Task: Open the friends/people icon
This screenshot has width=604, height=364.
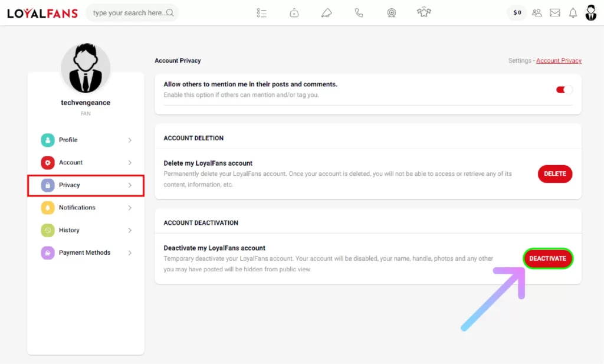Action: point(537,13)
